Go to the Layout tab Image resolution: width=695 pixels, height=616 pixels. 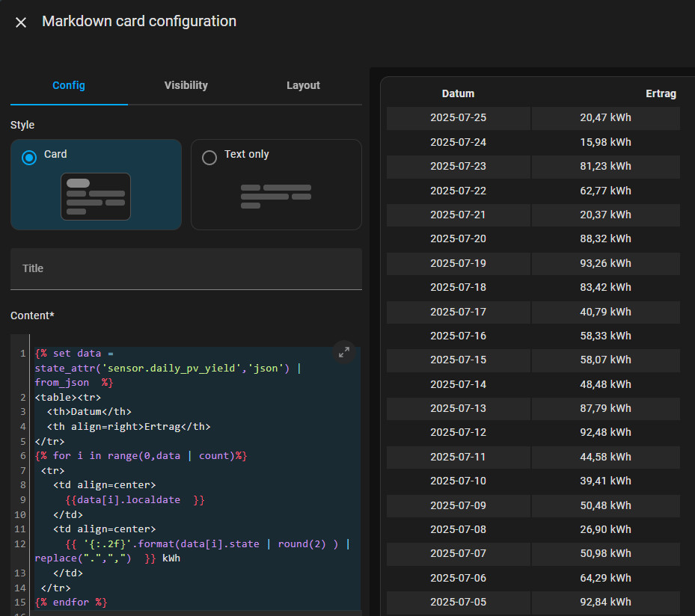pyautogui.click(x=303, y=85)
